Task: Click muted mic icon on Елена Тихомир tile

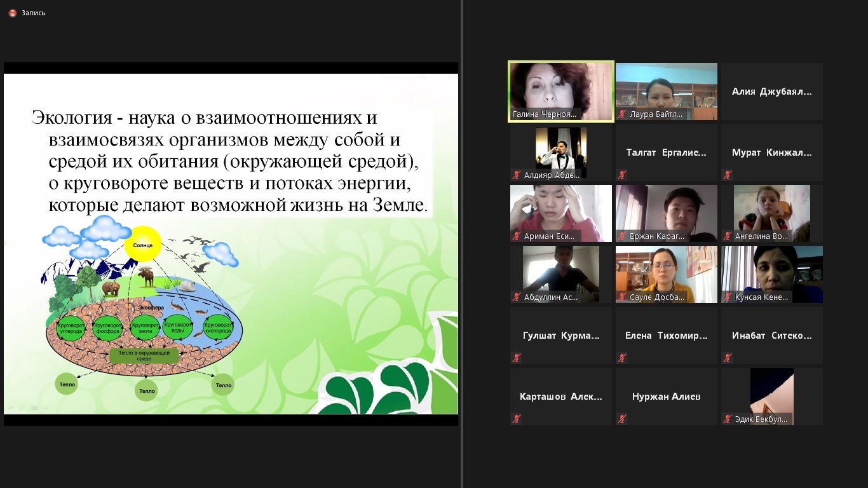Action: [623, 358]
